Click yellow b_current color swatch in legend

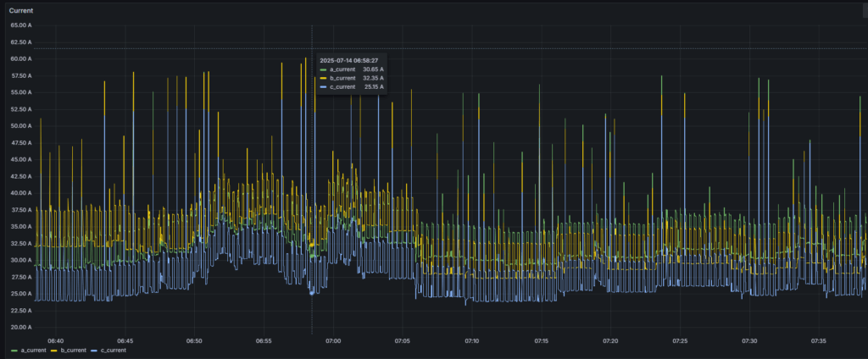point(55,350)
